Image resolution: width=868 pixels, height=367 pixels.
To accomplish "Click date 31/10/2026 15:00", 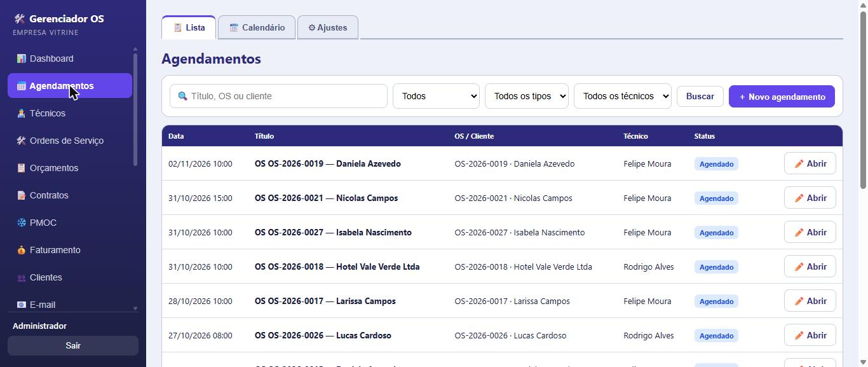I will [x=200, y=198].
